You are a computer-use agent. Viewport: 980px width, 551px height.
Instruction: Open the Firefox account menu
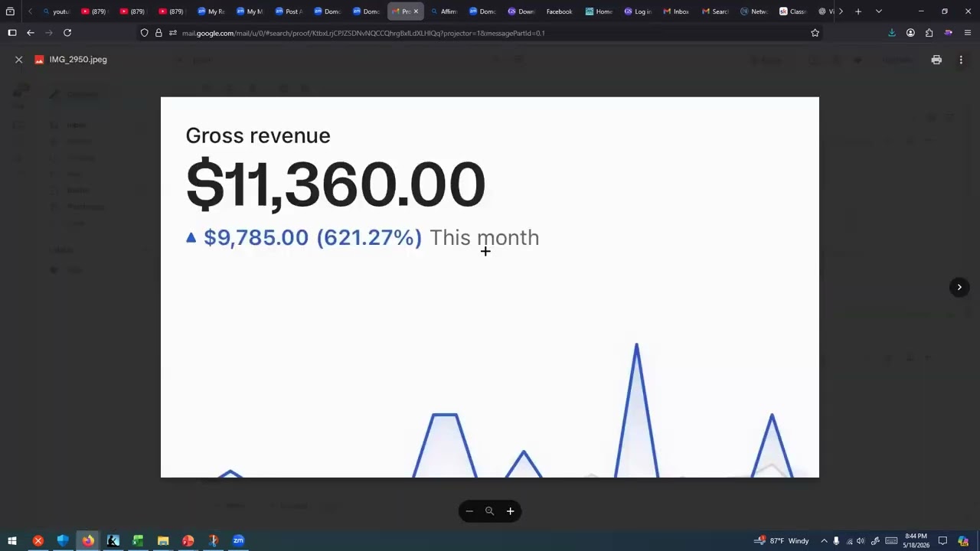coord(910,33)
